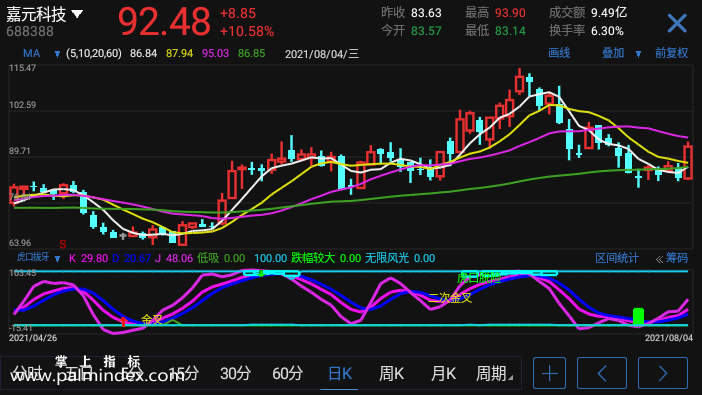Open the 虎口拔牙 indicator dropdown
Image resolution: width=702 pixels, height=395 pixels.
pos(57,259)
